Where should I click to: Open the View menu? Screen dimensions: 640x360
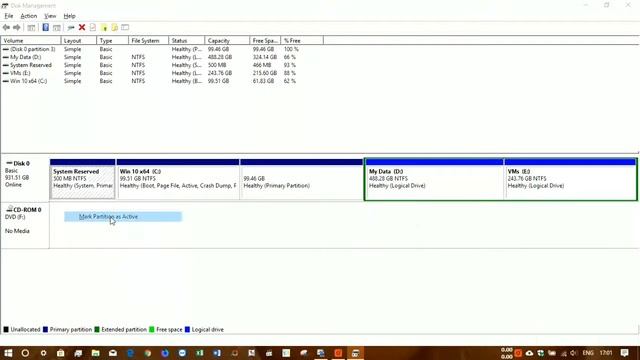pos(50,16)
